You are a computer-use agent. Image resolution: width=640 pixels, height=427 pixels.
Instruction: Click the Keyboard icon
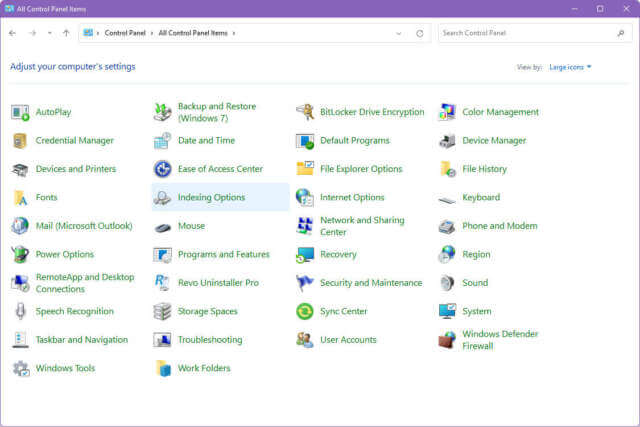point(447,200)
